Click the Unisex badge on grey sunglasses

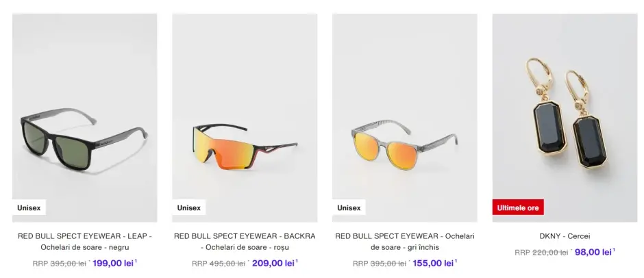click(x=349, y=207)
